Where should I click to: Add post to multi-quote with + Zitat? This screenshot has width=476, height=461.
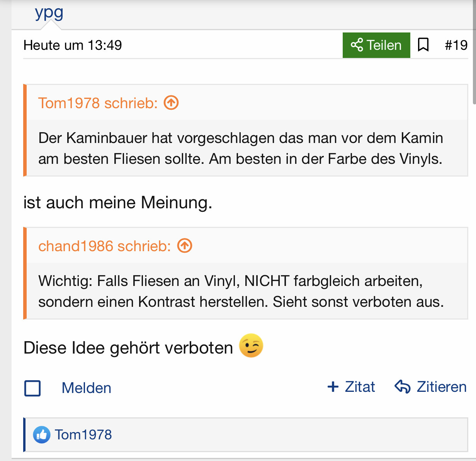pyautogui.click(x=351, y=387)
